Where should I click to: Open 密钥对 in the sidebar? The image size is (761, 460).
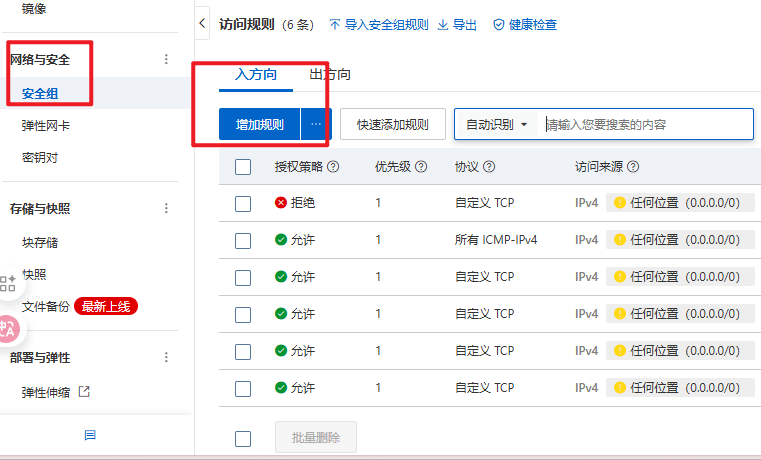(40, 158)
